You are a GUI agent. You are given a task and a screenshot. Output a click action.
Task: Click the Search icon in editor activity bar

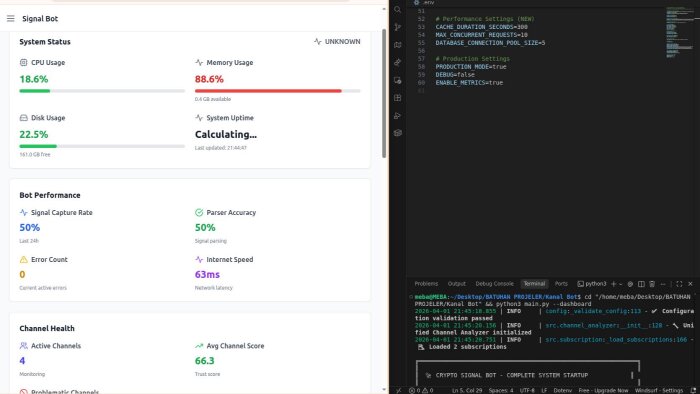[x=398, y=9]
